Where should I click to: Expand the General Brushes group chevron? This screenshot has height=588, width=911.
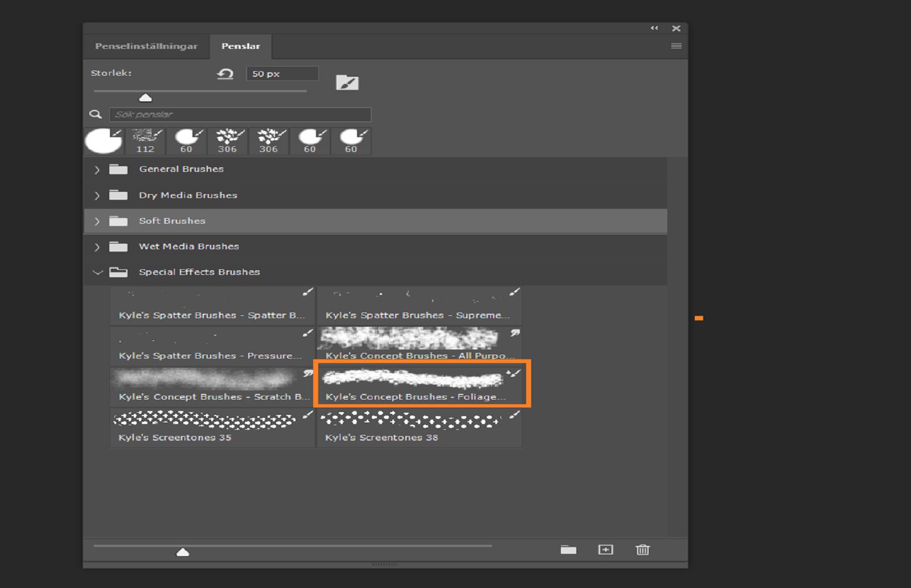coord(97,170)
